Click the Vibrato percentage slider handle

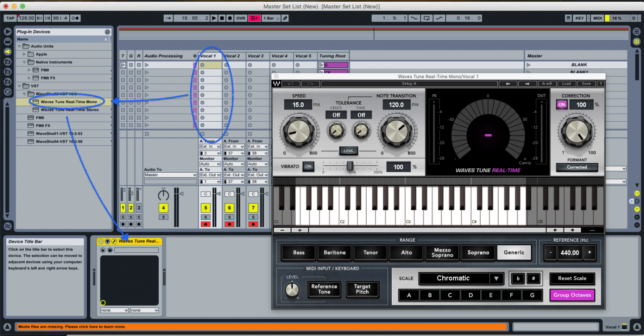(x=351, y=166)
